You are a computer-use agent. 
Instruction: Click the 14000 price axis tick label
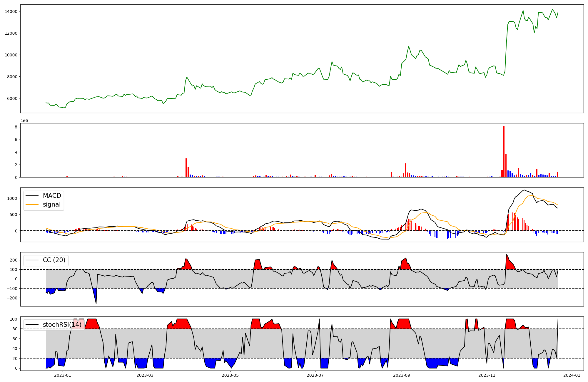pos(11,11)
